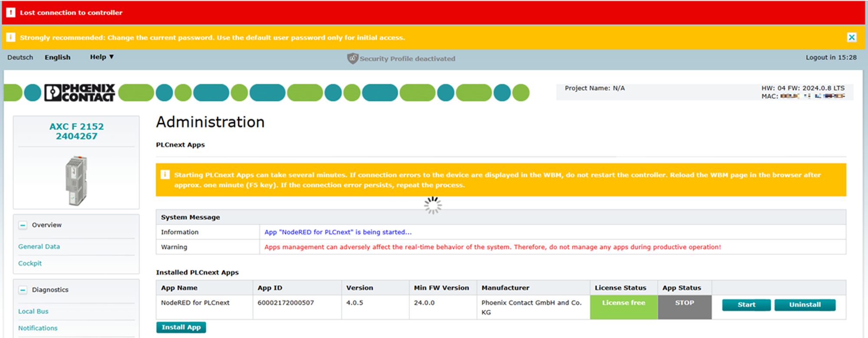
Task: Uninstall the NodeRED for PLCnext app
Action: tap(805, 305)
